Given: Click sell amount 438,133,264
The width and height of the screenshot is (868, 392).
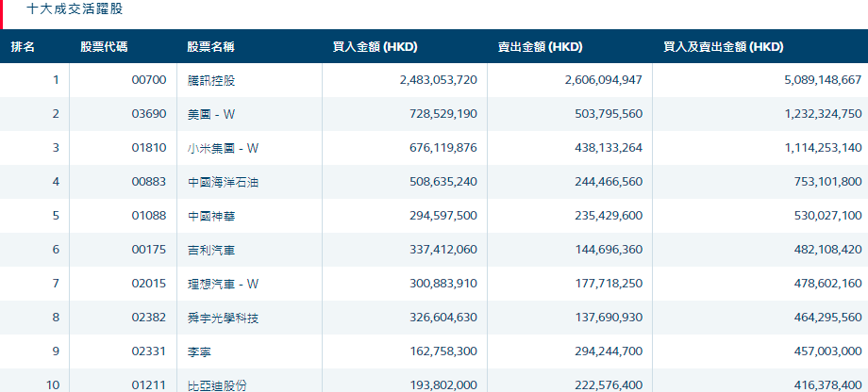Looking at the screenshot, I should coord(609,148).
